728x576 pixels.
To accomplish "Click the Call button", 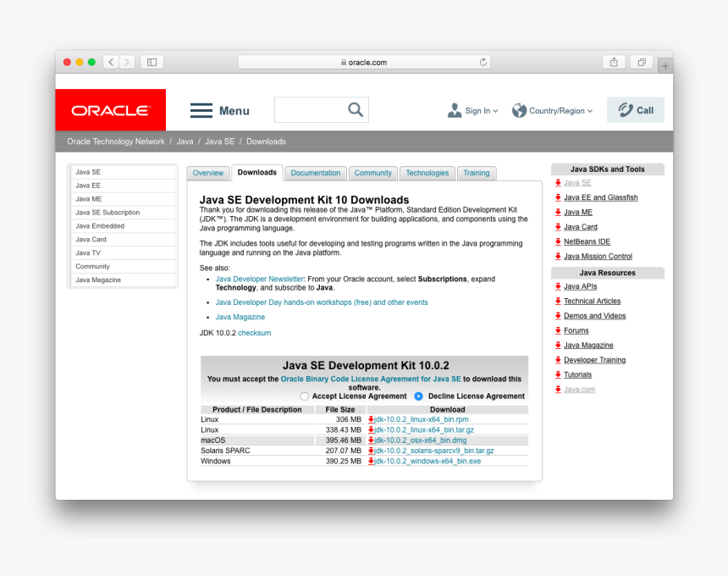I will click(636, 110).
